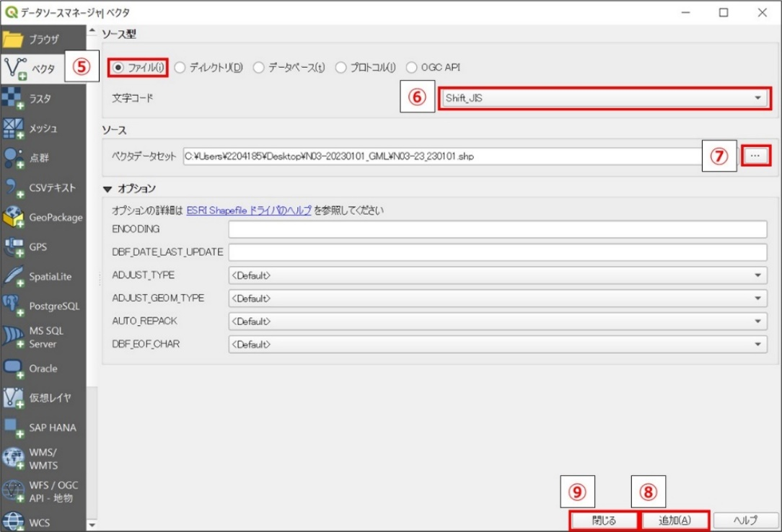Click the sidebar scroll up arrow
The height and width of the screenshot is (532, 782).
point(92,31)
